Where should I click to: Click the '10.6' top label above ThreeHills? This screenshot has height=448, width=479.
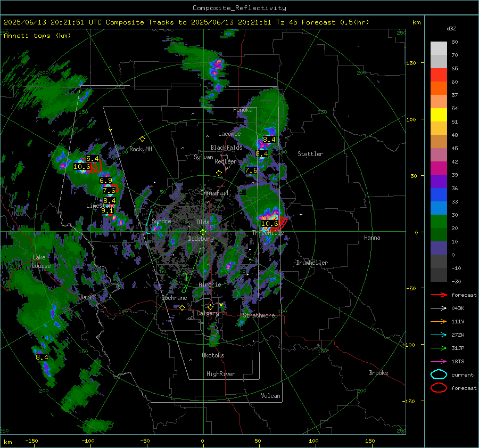pos(270,224)
